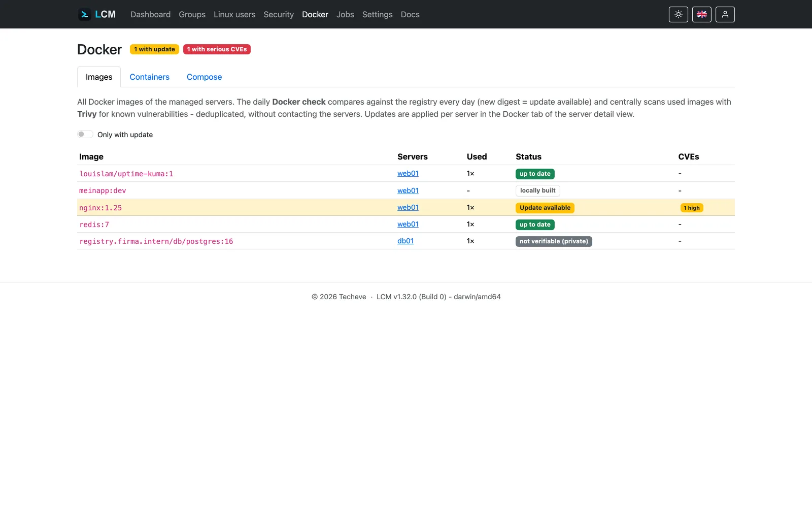Viewport: 812px width, 508px height.
Task: Click 'up to date' badge for uptime-kuma
Action: tap(535, 174)
